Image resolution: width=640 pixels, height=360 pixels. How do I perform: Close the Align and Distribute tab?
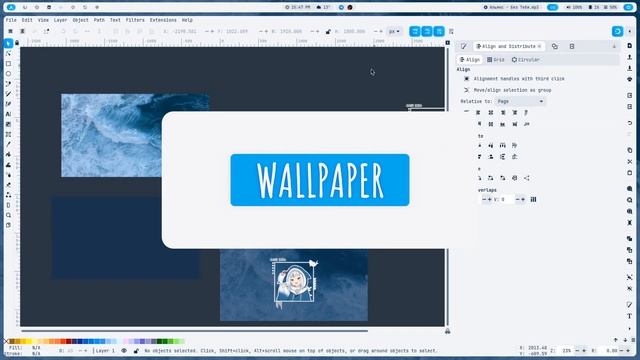point(539,47)
